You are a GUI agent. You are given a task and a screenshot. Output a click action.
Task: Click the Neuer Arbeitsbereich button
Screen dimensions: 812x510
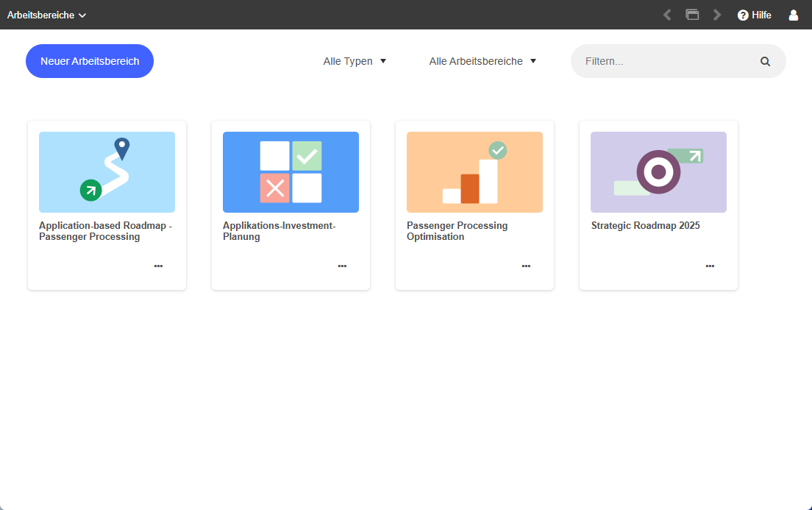(90, 61)
